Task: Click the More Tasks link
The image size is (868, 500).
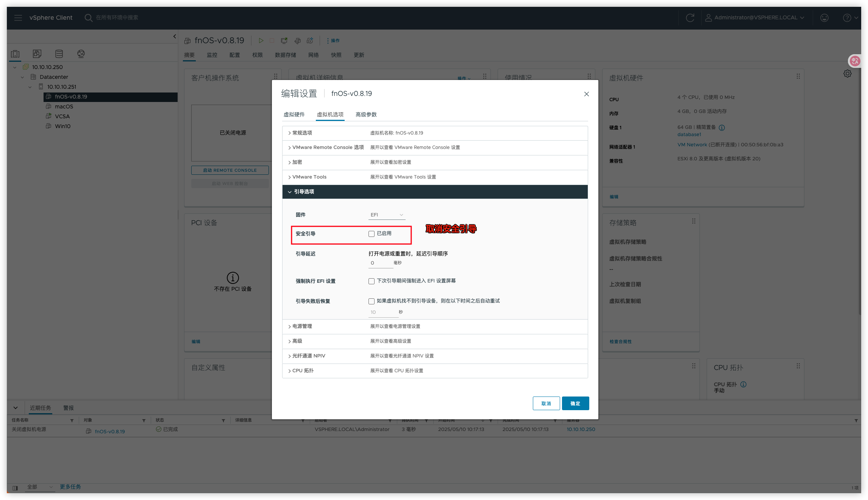Action: 70,487
